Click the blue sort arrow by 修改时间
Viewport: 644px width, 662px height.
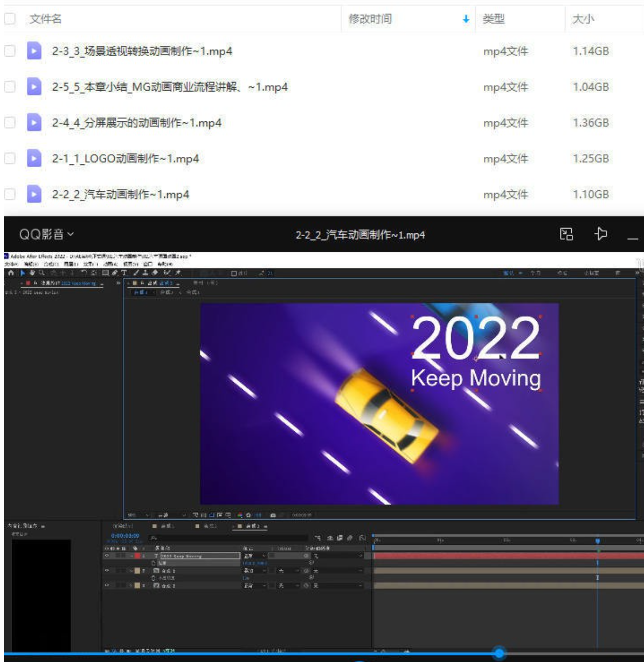pyautogui.click(x=466, y=19)
